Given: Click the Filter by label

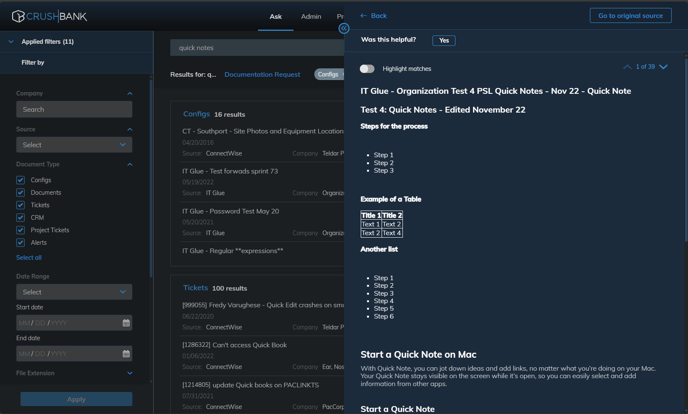Looking at the screenshot, I should coord(33,63).
